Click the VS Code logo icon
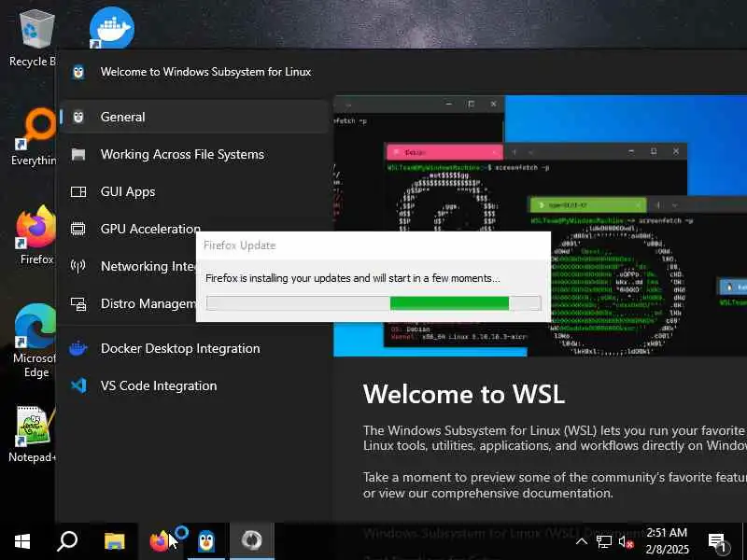 pyautogui.click(x=78, y=385)
